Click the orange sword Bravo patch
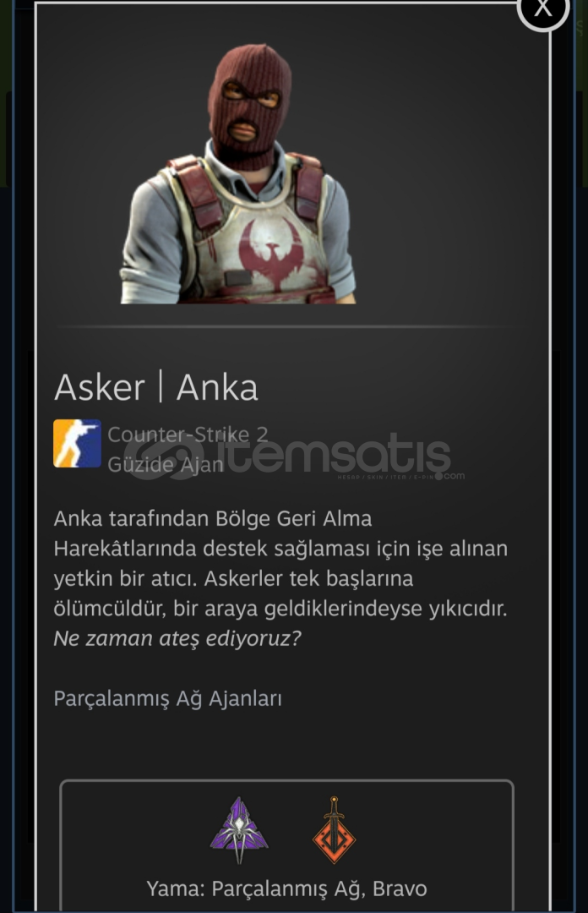Screen dimensions: 588x913 click(335, 830)
